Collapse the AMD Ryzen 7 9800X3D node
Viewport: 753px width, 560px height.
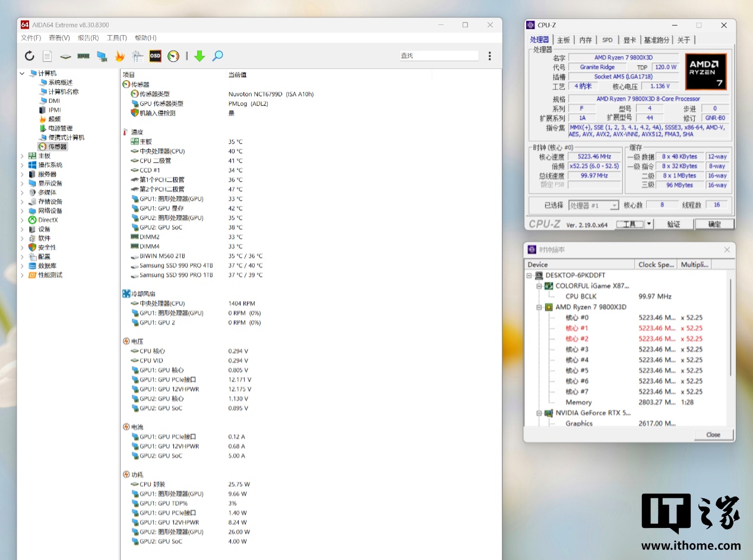click(539, 307)
